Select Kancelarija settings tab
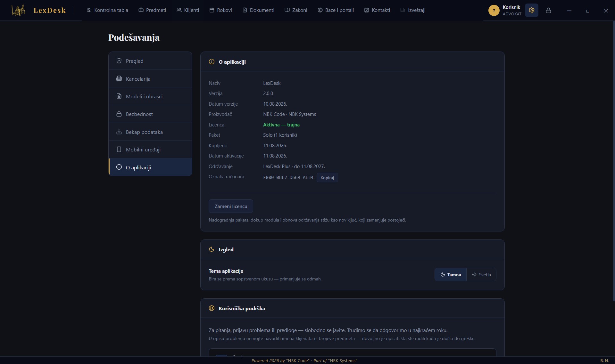Viewport: 615px width, 364px height. (150, 79)
